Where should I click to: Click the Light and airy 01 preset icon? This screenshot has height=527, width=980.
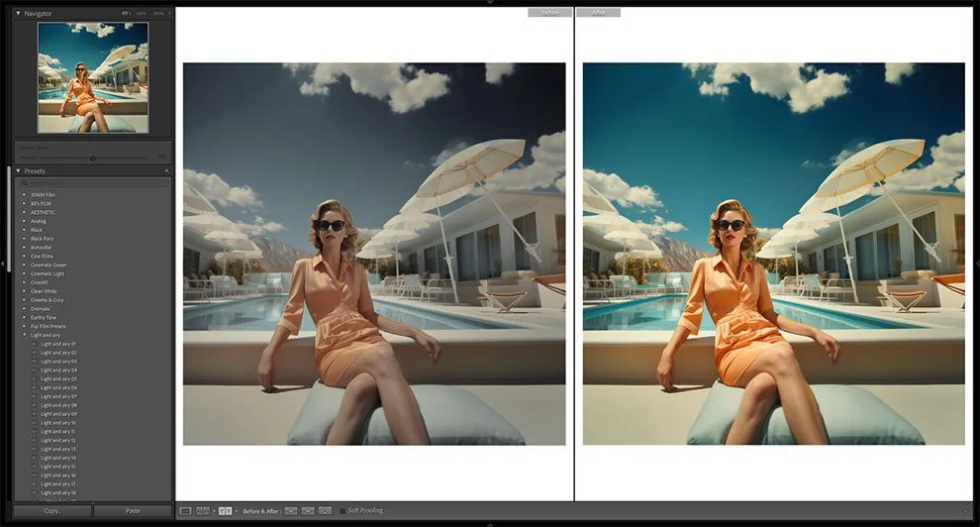click(x=35, y=344)
